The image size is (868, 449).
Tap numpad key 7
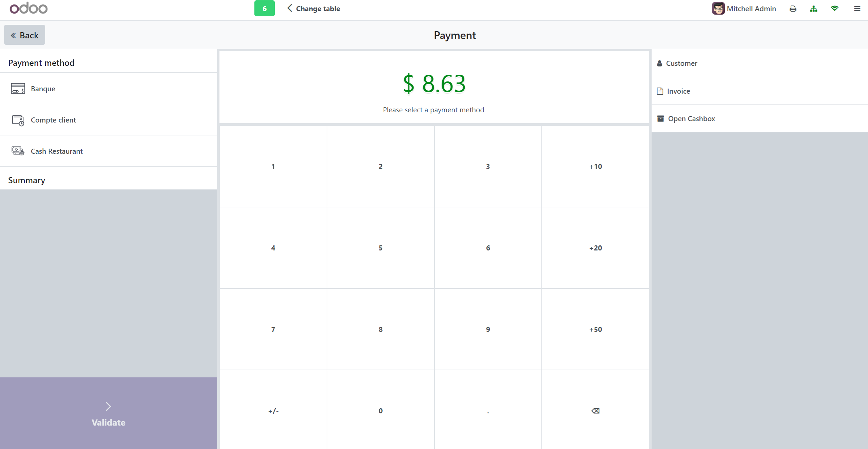pyautogui.click(x=273, y=329)
